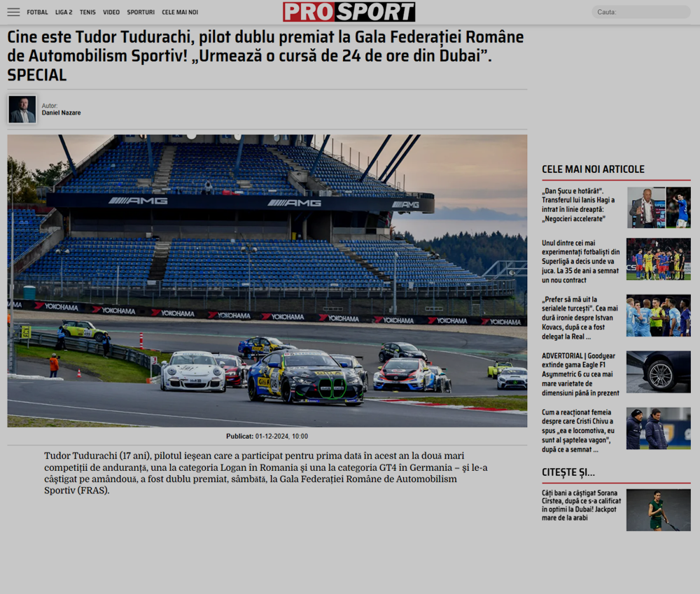
Task: Open the Goodyear Eagle F1 advertorial
Action: click(x=581, y=374)
